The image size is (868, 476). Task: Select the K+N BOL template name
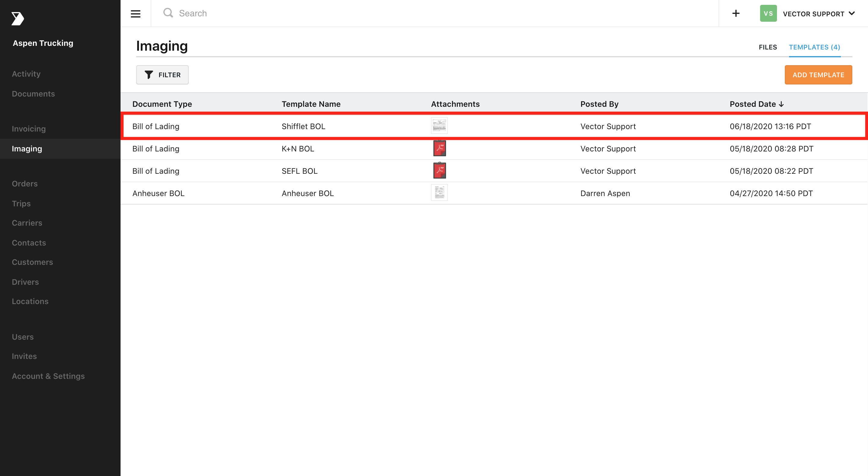(298, 149)
